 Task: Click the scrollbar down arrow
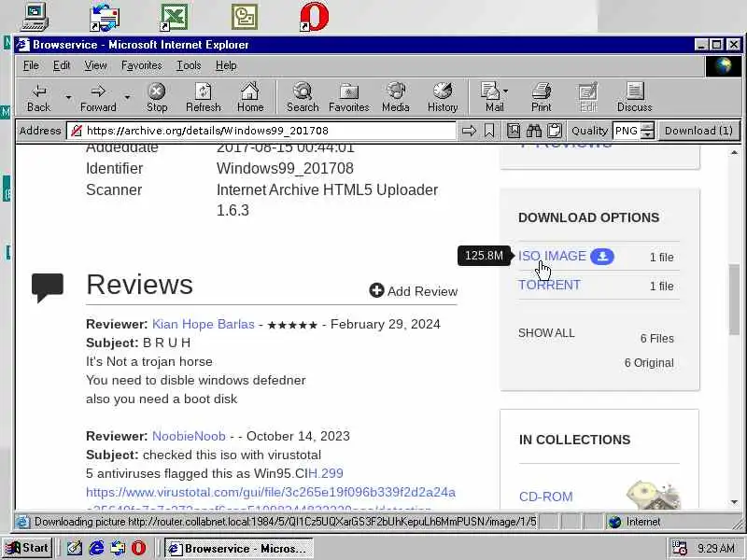click(x=734, y=502)
